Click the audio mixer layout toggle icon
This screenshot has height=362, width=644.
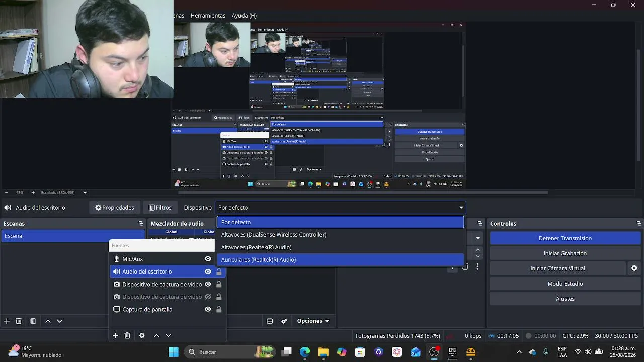[x=270, y=321]
